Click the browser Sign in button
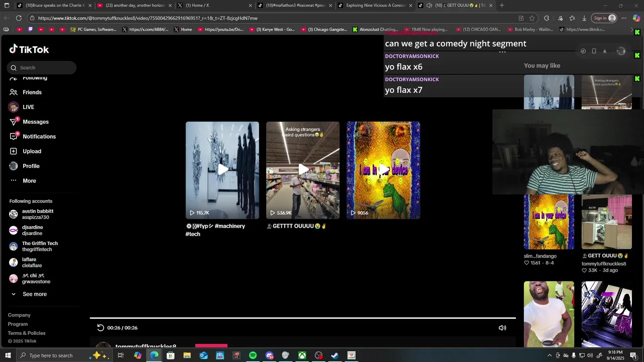Image resolution: width=644 pixels, height=362 pixels. (604, 18)
